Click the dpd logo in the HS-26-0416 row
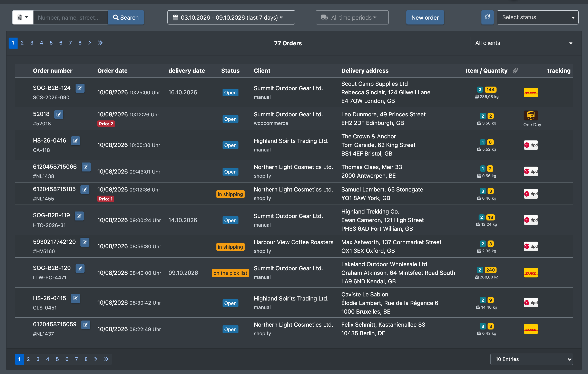The image size is (588, 374). pyautogui.click(x=531, y=145)
